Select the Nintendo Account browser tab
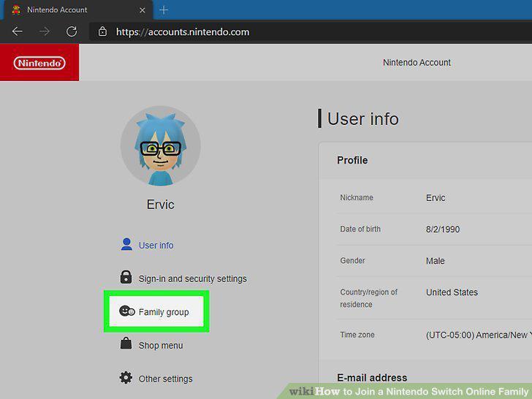The image size is (532, 399). [x=78, y=10]
